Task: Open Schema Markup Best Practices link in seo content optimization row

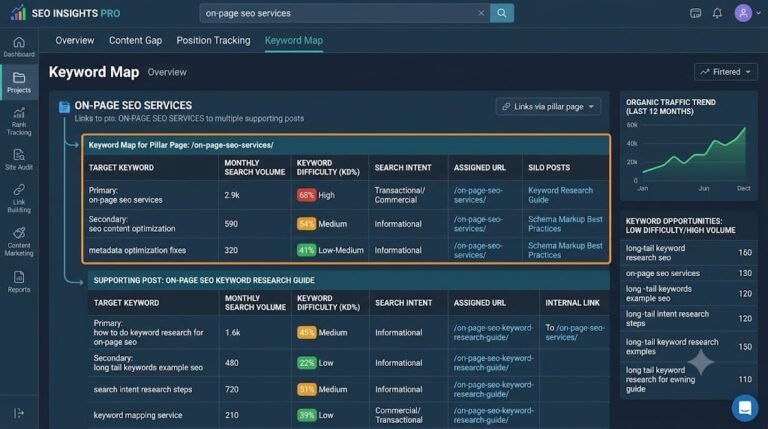Action: 565,224
